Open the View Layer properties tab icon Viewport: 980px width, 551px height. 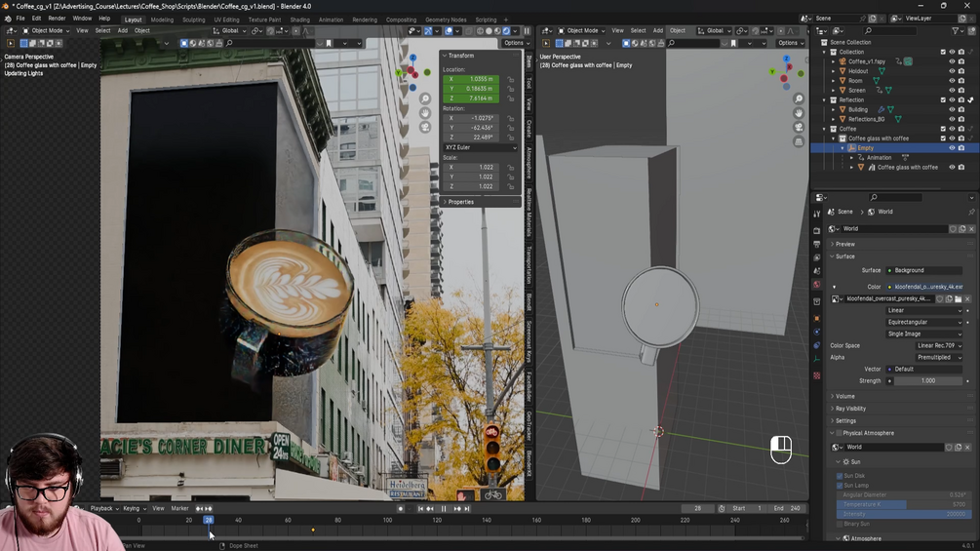tap(817, 257)
